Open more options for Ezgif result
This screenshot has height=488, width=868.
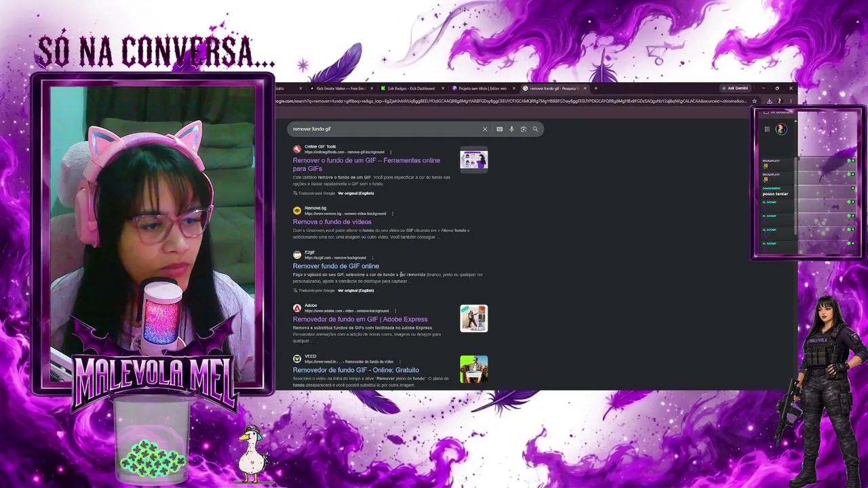point(372,258)
